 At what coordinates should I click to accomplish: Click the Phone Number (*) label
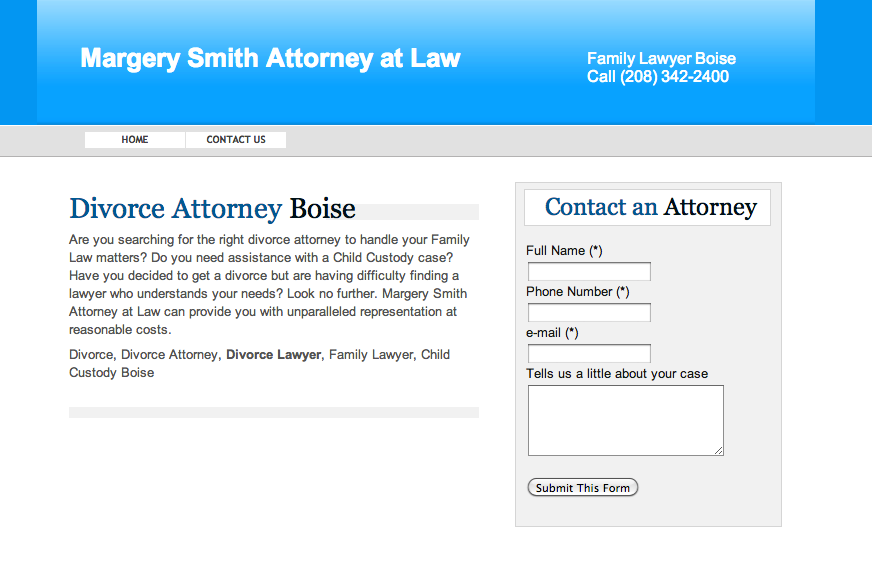coord(577,292)
